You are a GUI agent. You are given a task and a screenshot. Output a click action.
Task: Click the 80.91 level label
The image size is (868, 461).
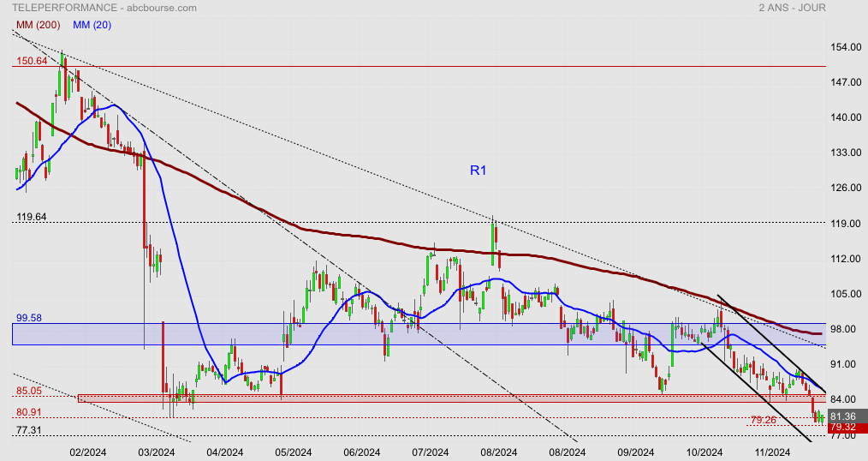point(29,412)
